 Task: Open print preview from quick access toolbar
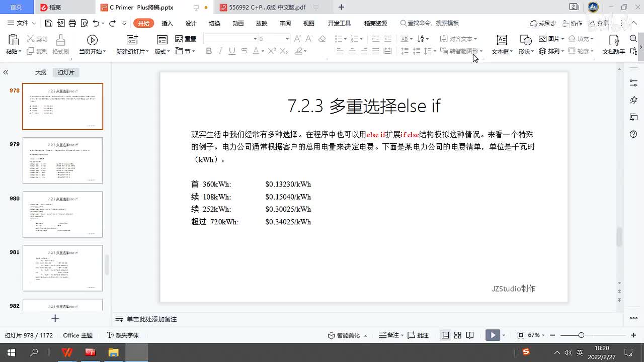click(x=84, y=23)
